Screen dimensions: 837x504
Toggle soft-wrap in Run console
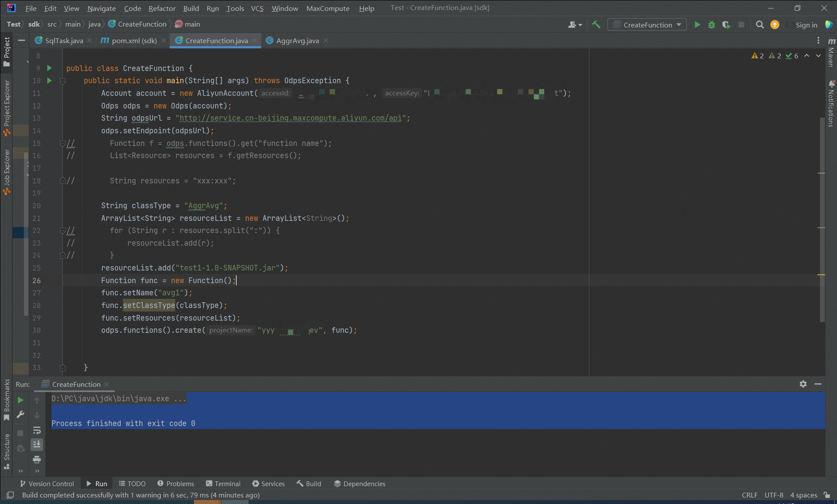tap(37, 430)
